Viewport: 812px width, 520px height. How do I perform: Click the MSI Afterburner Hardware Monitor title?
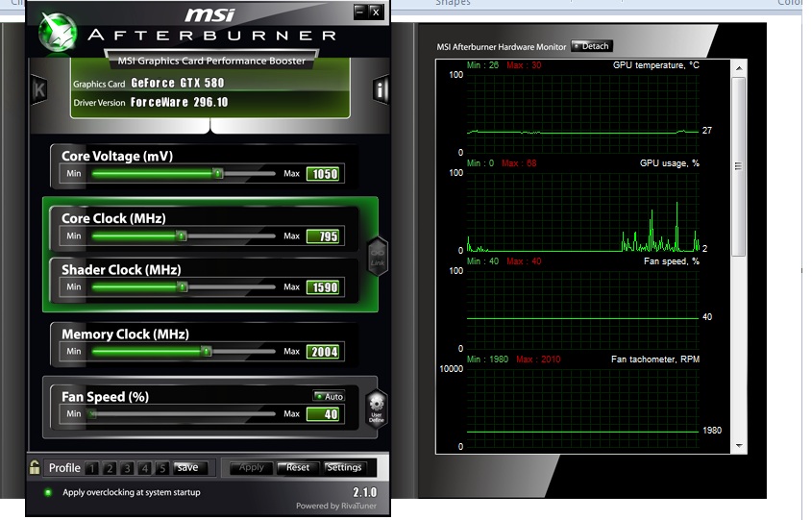click(502, 46)
